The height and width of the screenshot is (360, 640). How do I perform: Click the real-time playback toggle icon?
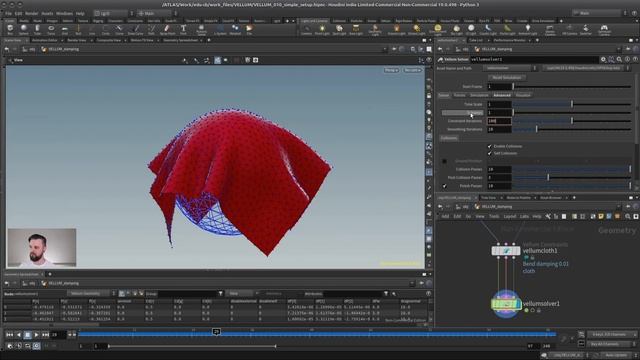tap(36, 346)
